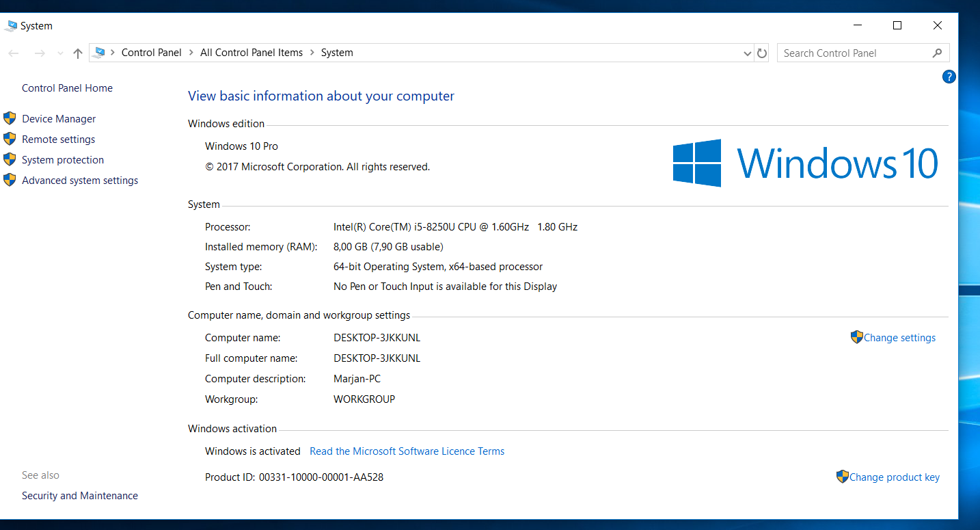
Task: Click the Change settings link
Action: 900,338
